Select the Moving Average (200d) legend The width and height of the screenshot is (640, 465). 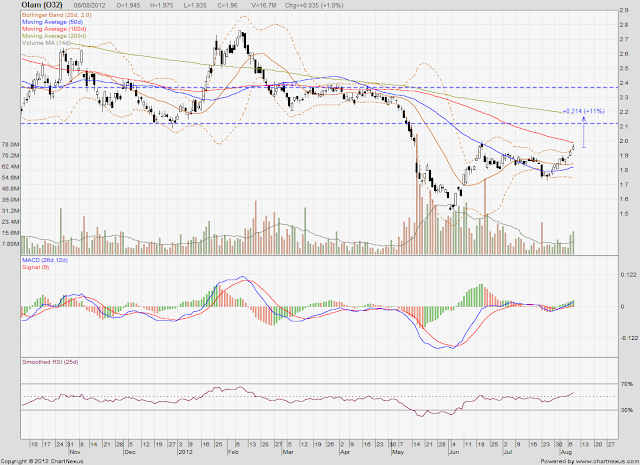pos(54,36)
